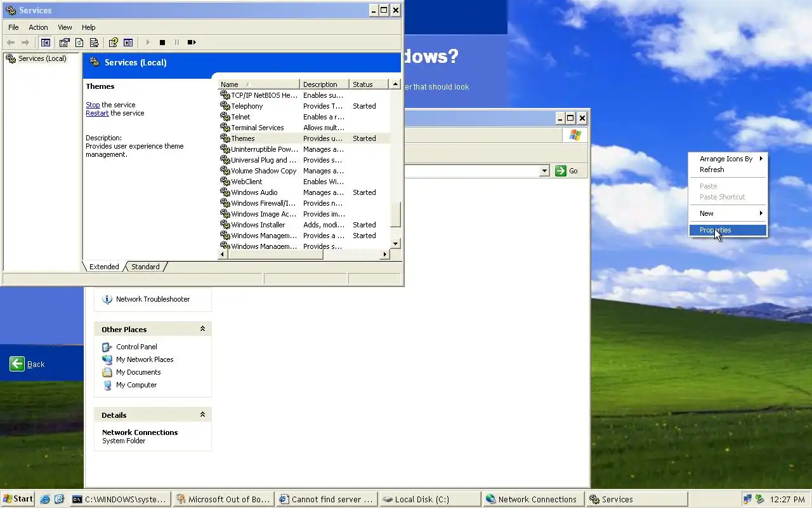Open Help via the question-mark toolbar icon

point(113,43)
